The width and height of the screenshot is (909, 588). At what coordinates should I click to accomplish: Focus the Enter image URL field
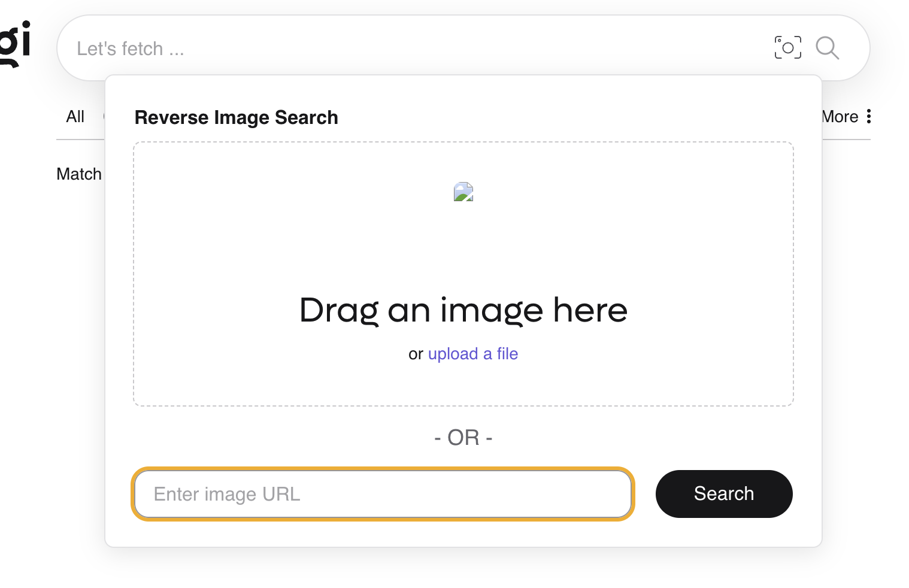coord(383,494)
